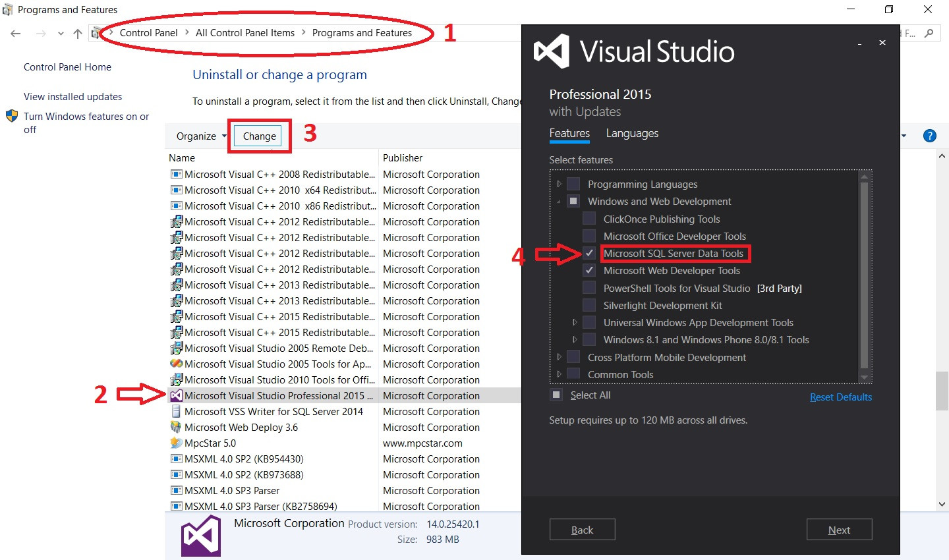Open recent locations dropdown arrow
The height and width of the screenshot is (560, 949).
[x=61, y=34]
